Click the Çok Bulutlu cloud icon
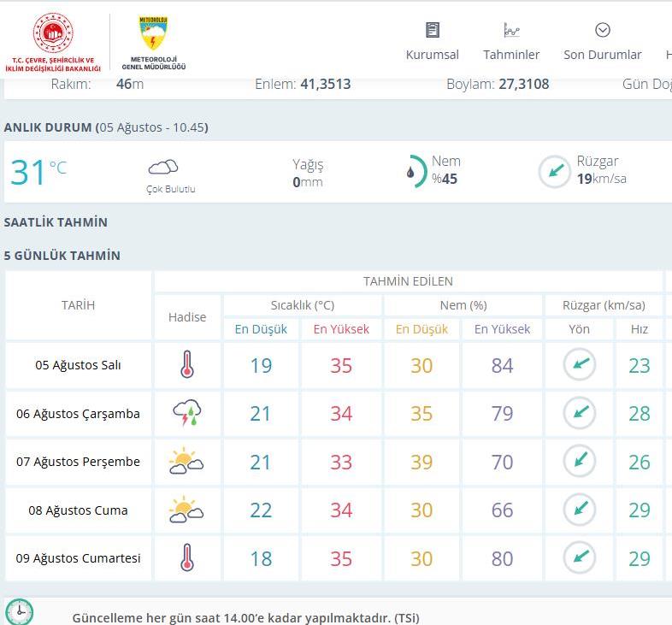672x625 pixels. click(163, 167)
